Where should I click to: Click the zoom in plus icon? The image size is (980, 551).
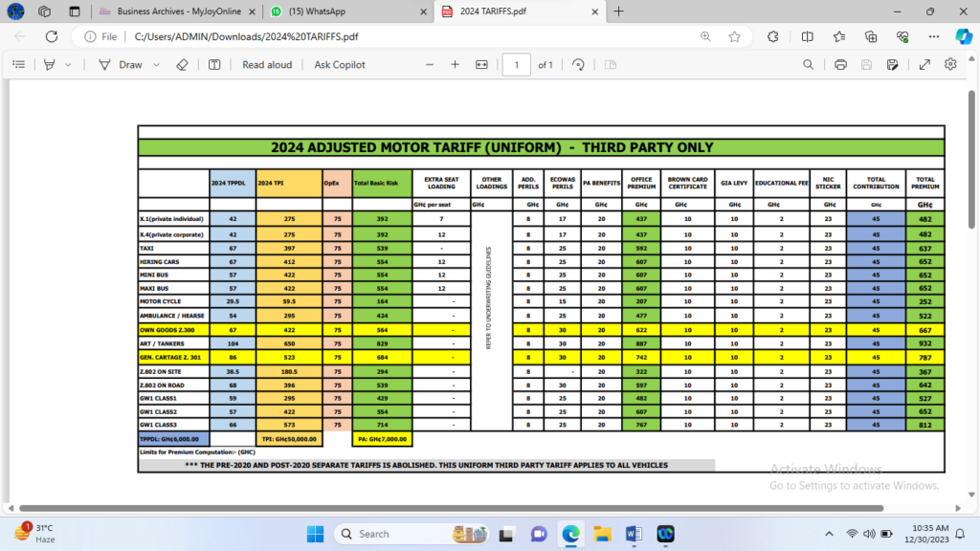tap(456, 65)
